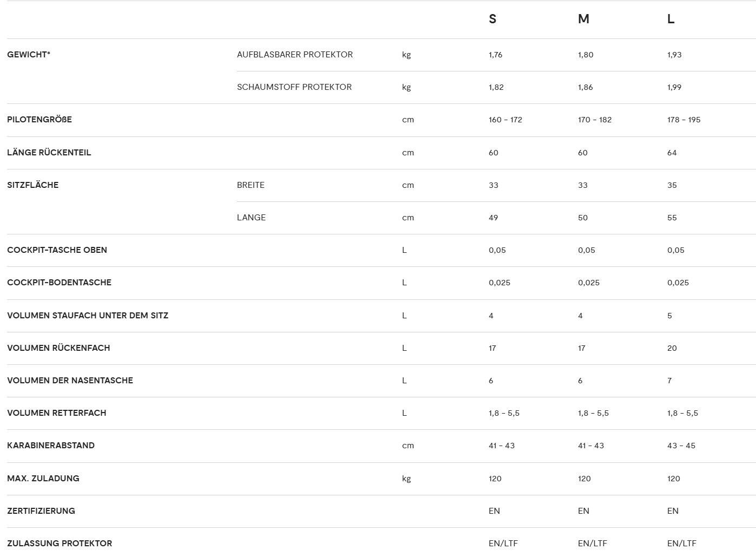The width and height of the screenshot is (756, 556).
Task: Click the S size column header
Action: click(492, 19)
